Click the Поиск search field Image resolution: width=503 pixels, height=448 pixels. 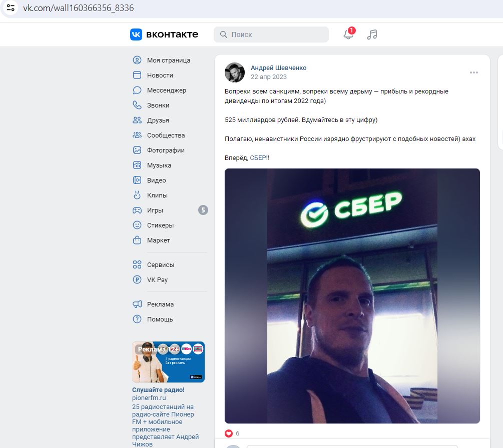[x=271, y=34]
